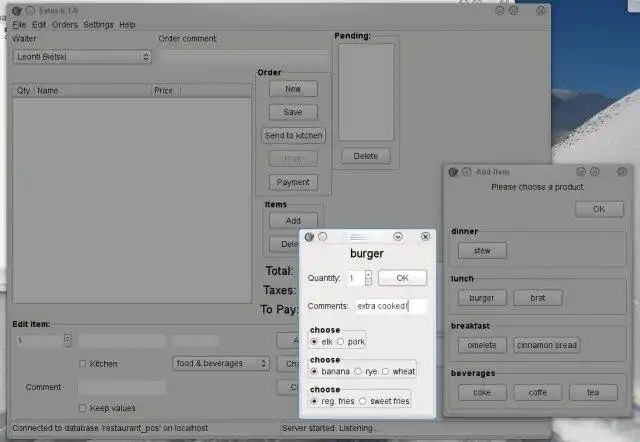Expand the food & beverages dropdown

coord(221,363)
